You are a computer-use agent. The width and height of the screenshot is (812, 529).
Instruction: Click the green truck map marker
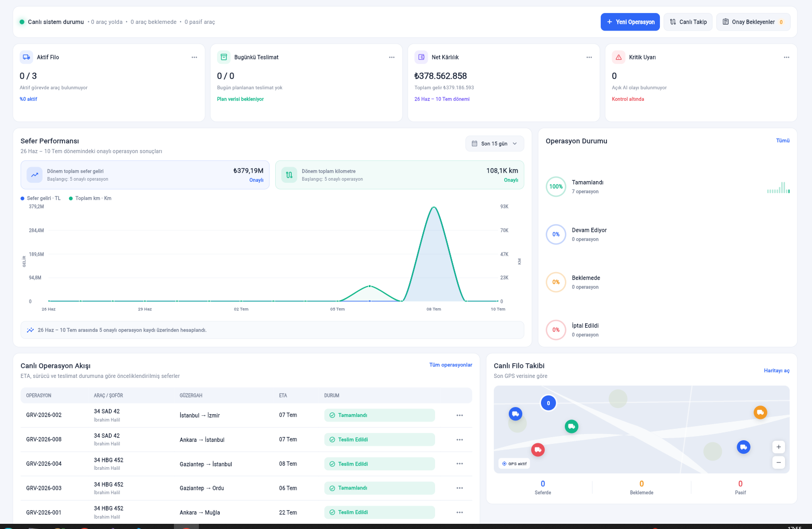(x=572, y=427)
